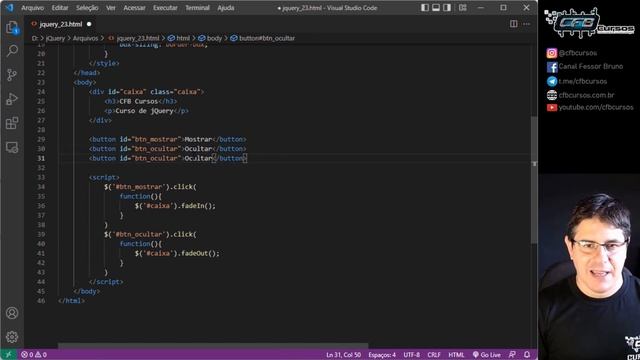The image size is (640, 360).
Task: Click line number 33 in the gutter
Action: (x=41, y=177)
